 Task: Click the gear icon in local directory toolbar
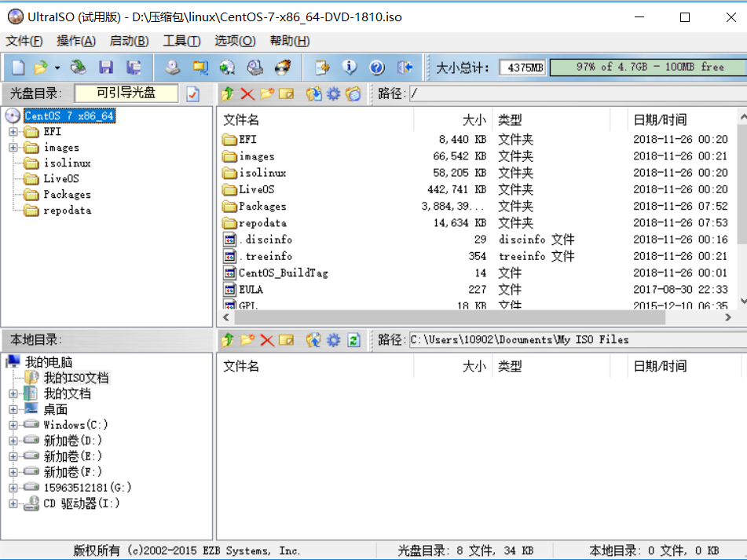(x=334, y=340)
